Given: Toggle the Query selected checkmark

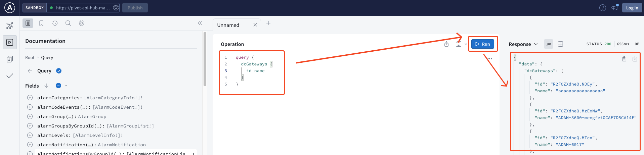Looking at the screenshot, I should click(x=59, y=71).
